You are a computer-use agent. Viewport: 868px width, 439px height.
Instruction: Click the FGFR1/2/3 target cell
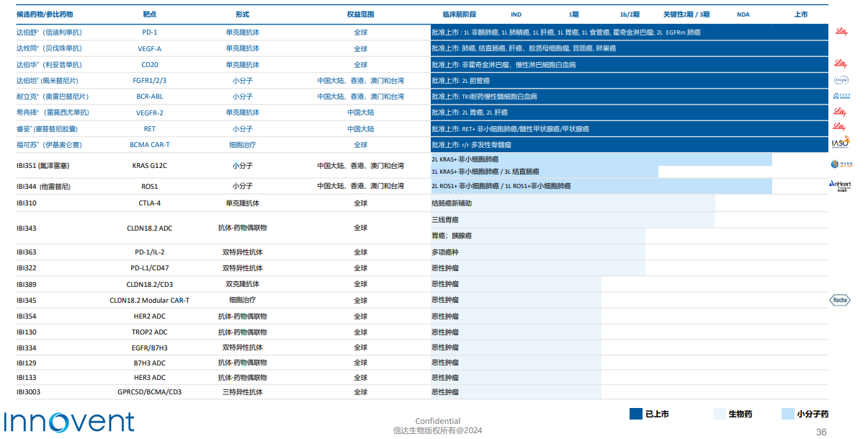click(150, 81)
